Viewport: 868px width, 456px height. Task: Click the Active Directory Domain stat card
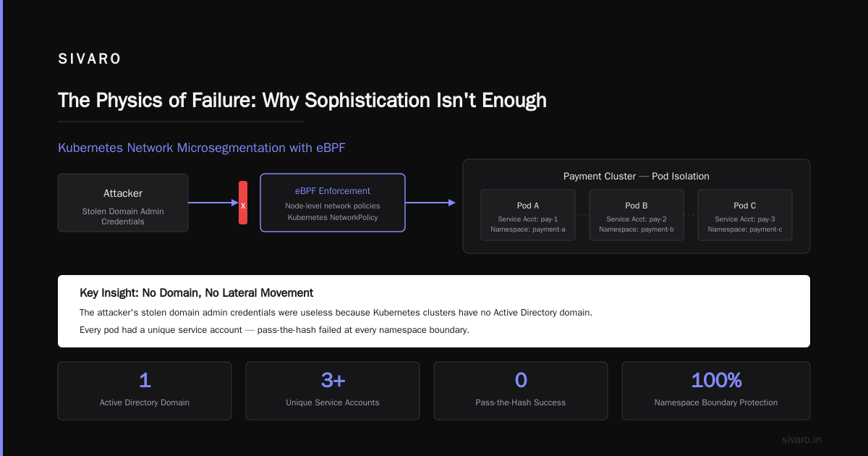coord(145,391)
